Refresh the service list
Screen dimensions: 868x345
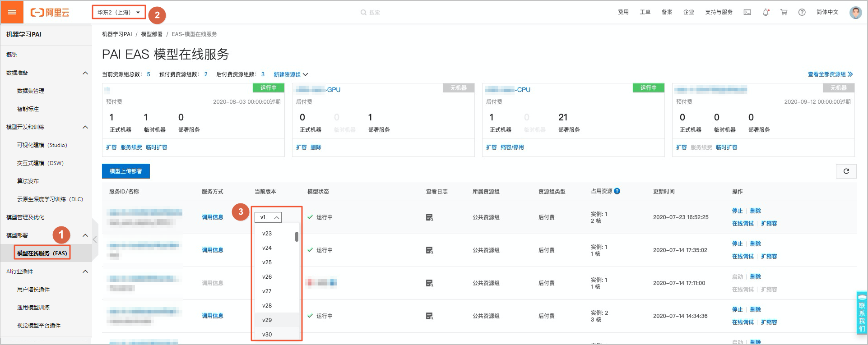tap(846, 171)
